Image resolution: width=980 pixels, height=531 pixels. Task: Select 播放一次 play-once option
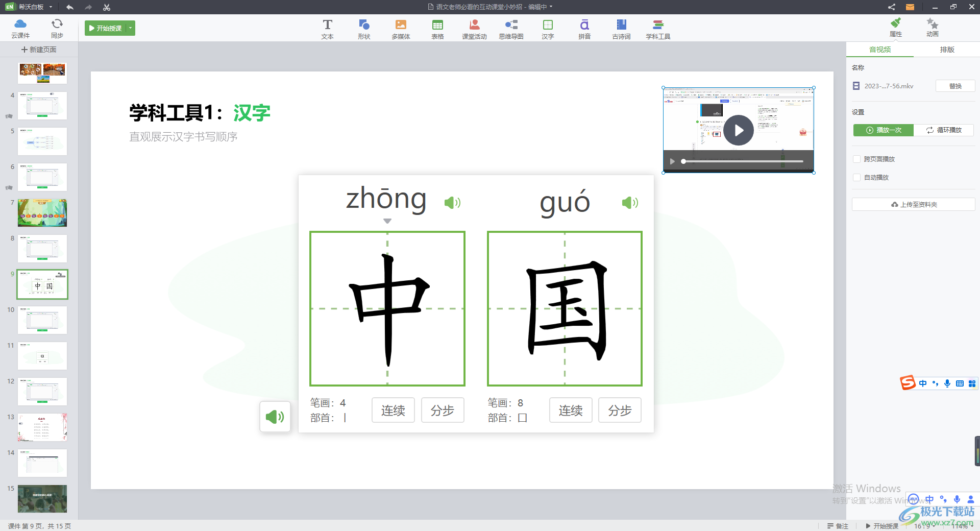tap(884, 130)
